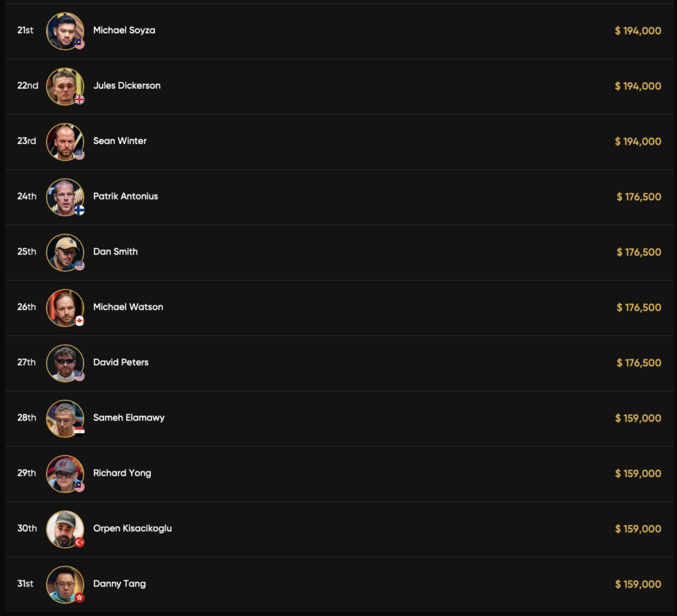Click the Finland flag next to Patrik Antonius

point(79,210)
